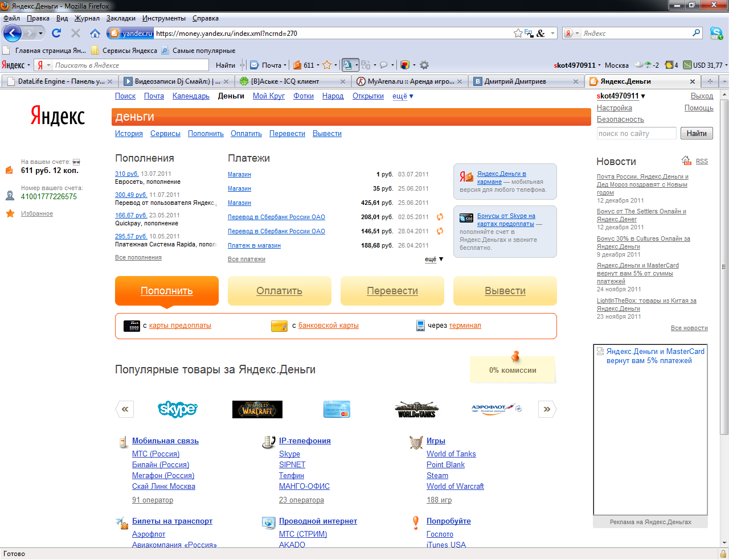Image resolution: width=729 pixels, height=560 pixels.
Task: Switch to the [B]Аське - ICQ клиент tab
Action: [x=293, y=81]
